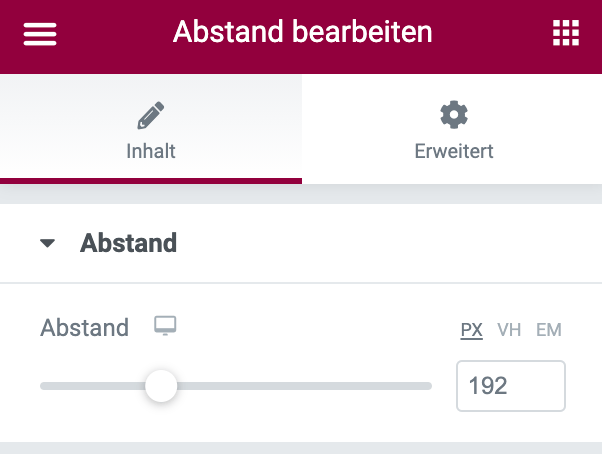This screenshot has height=454, width=602.
Task: Click the active underline beneath the Inhalt tab
Action: click(151, 181)
